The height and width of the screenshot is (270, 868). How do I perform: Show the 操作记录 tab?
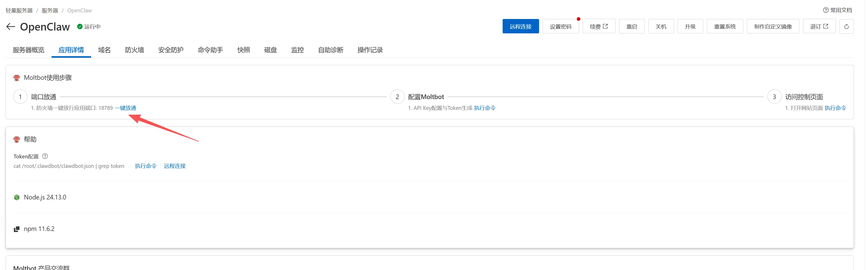(x=370, y=50)
